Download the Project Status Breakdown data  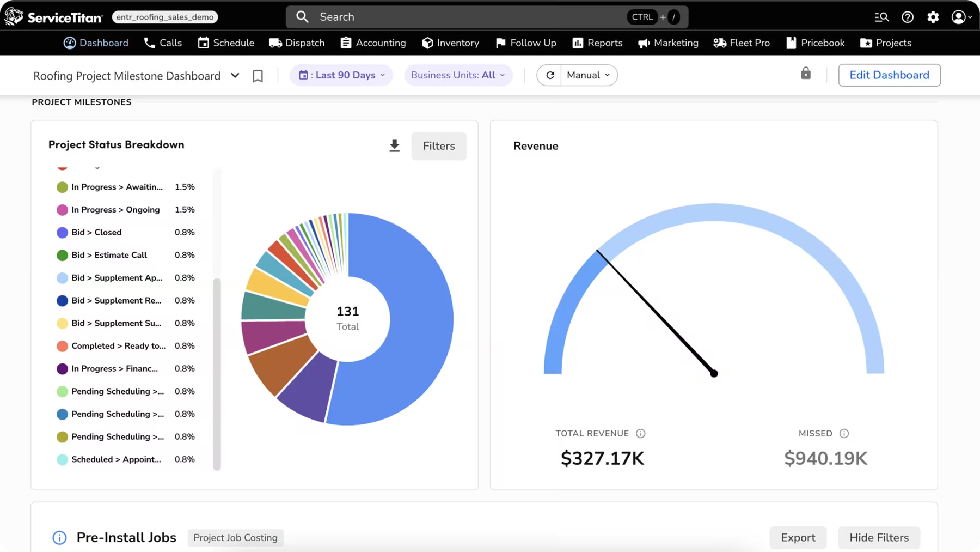point(394,145)
